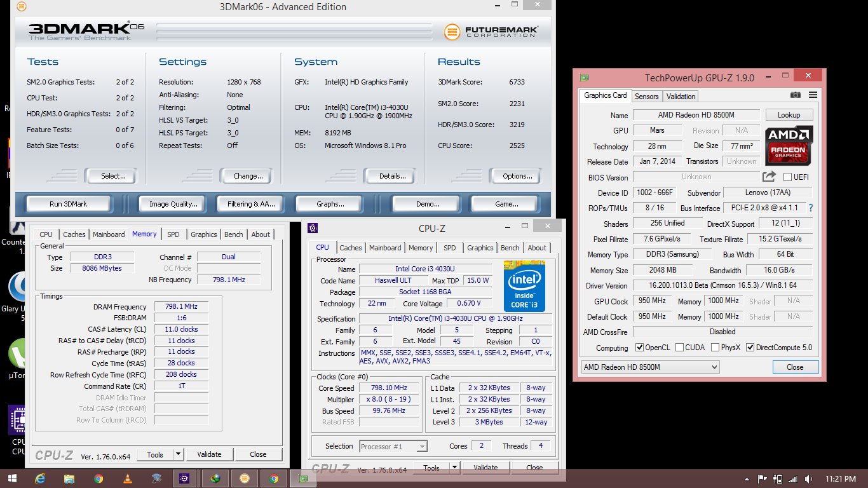Click the Select... tests button
Screen dimensions: 868x488
113,176
